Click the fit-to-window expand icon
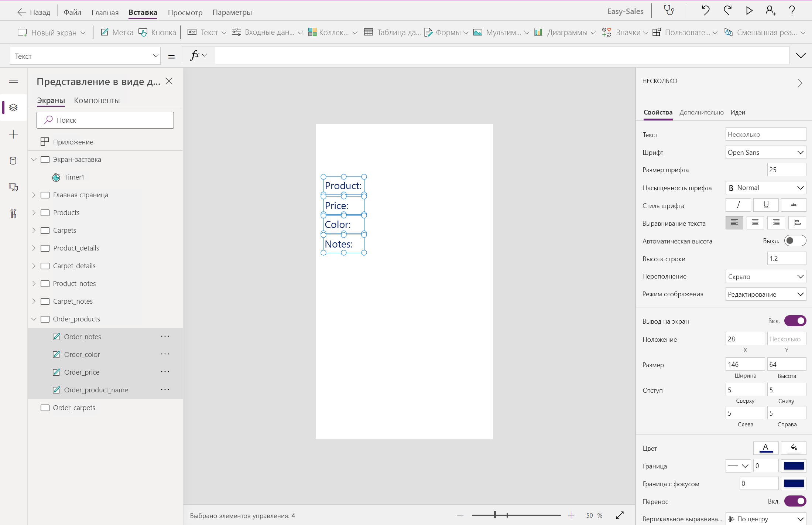 point(620,515)
